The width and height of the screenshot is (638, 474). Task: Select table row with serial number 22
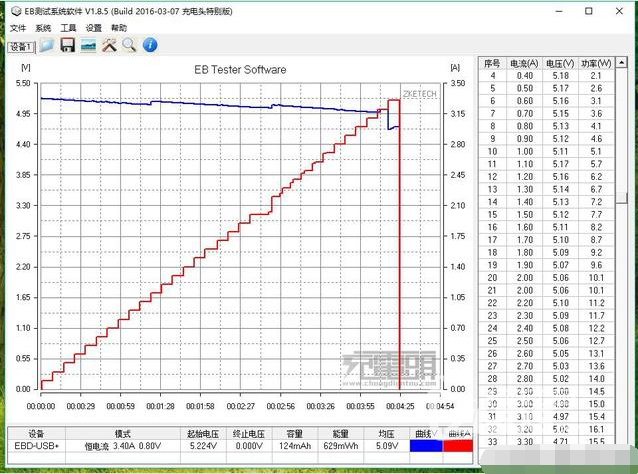pyautogui.click(x=546, y=303)
